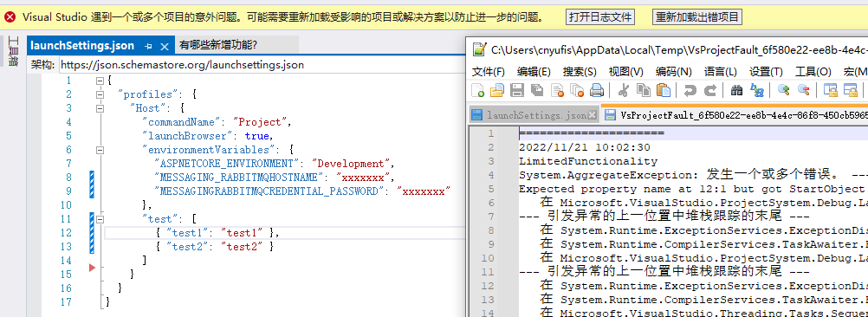This screenshot has width=868, height=317.
Task: Click the Zoom Out magnifier icon
Action: tap(803, 89)
